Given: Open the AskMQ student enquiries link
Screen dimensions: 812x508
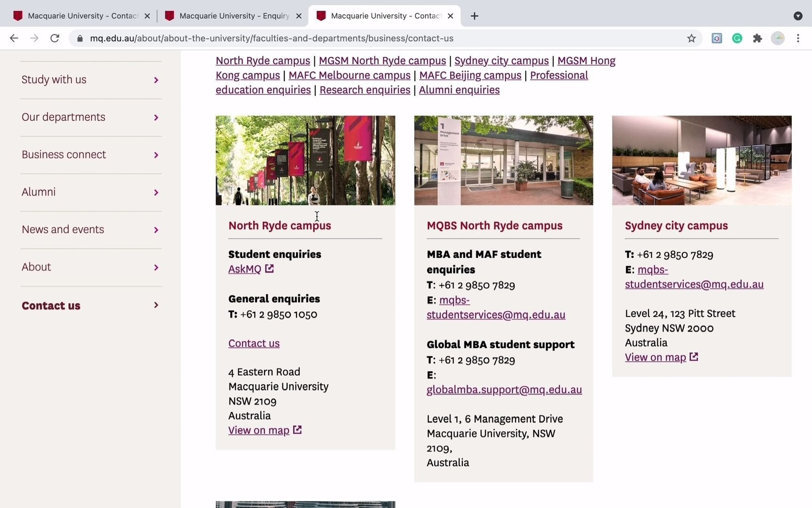Looking at the screenshot, I should pyautogui.click(x=245, y=269).
